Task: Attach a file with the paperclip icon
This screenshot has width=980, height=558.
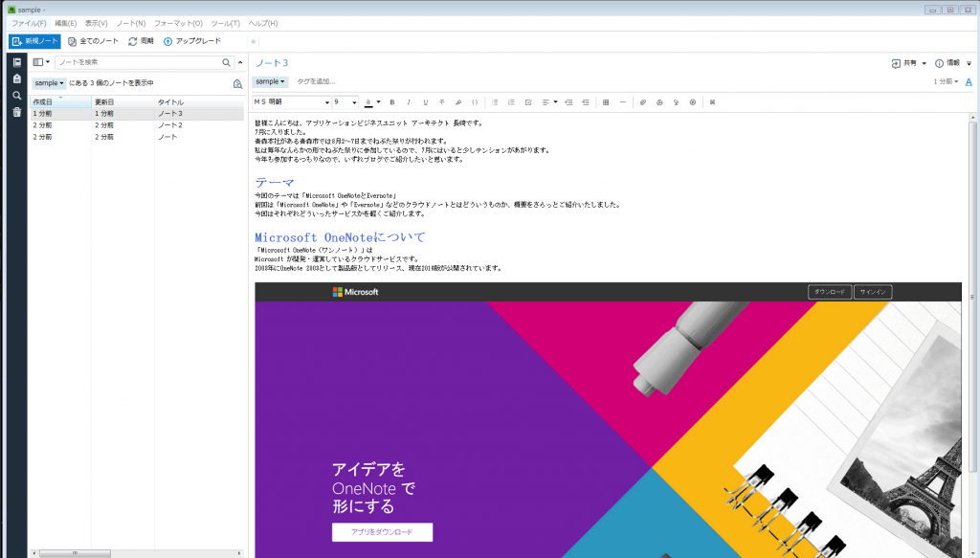Action: 643,101
